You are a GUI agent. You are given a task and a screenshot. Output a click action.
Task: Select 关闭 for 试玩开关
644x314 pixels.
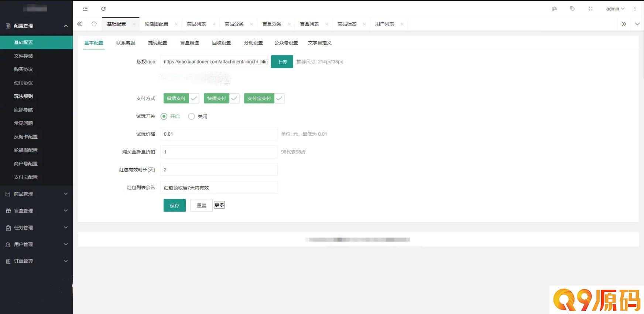[x=198, y=117]
